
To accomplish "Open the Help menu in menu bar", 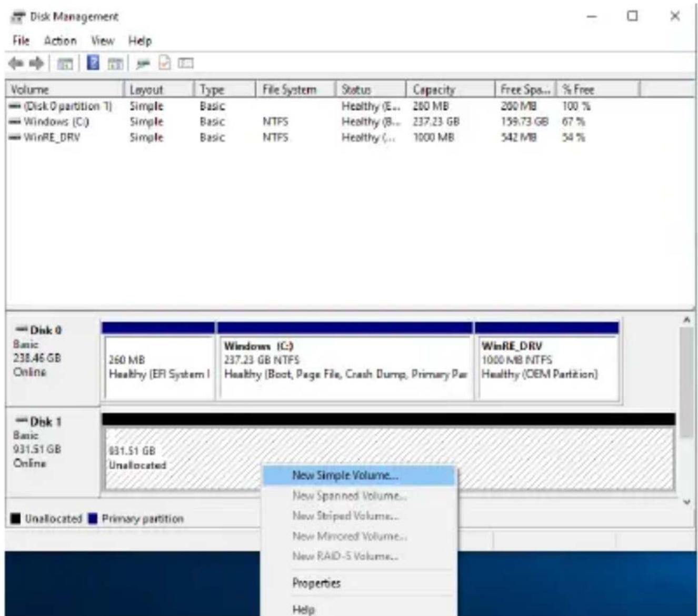I will point(139,41).
